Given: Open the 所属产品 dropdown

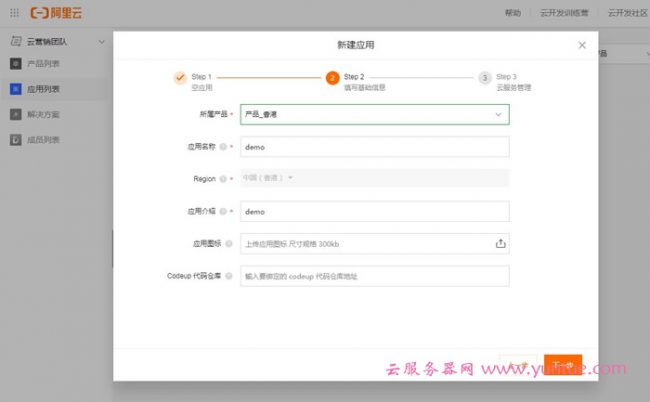Looking at the screenshot, I should click(x=374, y=115).
